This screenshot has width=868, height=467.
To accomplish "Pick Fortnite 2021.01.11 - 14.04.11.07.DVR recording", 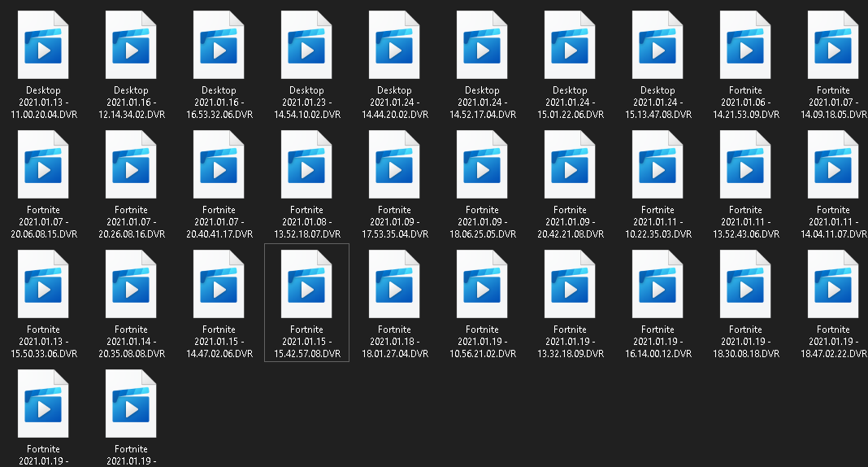I will (x=833, y=185).
